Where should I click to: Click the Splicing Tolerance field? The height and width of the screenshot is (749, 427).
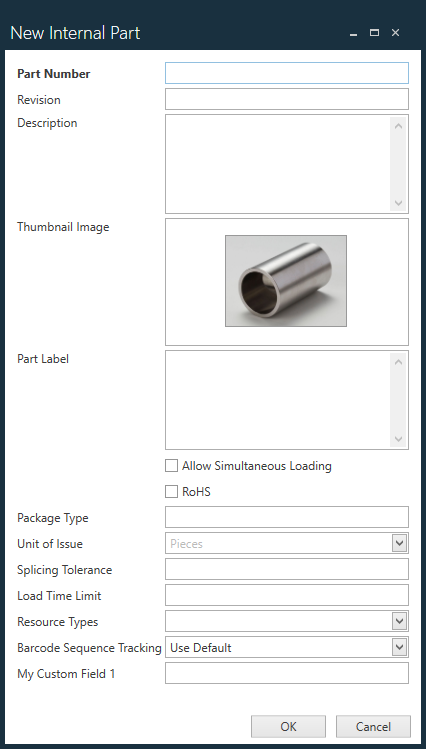pyautogui.click(x=287, y=569)
